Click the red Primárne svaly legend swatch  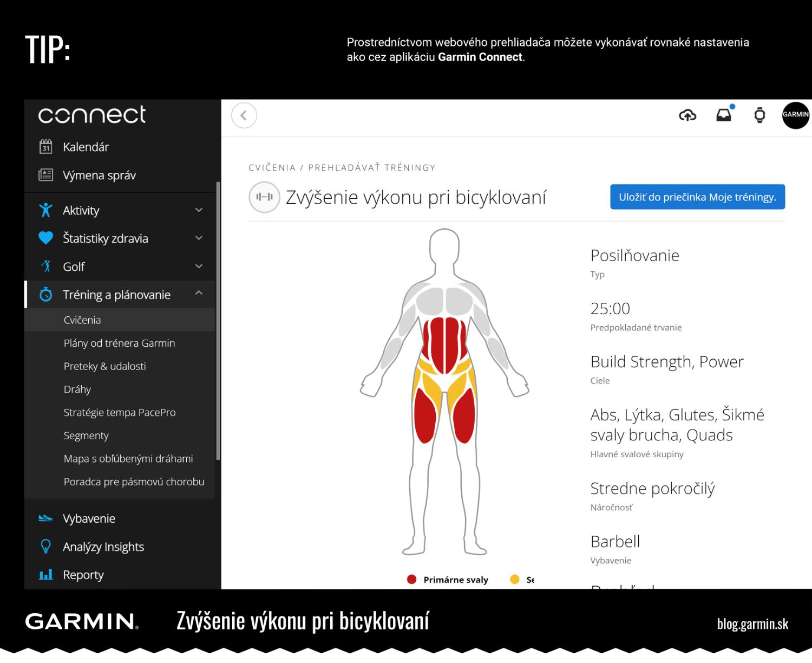411,580
